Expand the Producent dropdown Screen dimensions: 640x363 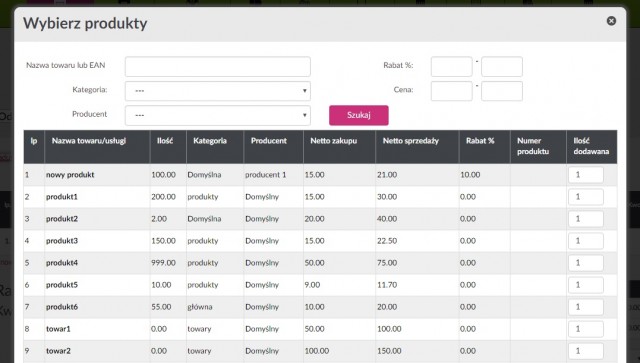pyautogui.click(x=218, y=115)
